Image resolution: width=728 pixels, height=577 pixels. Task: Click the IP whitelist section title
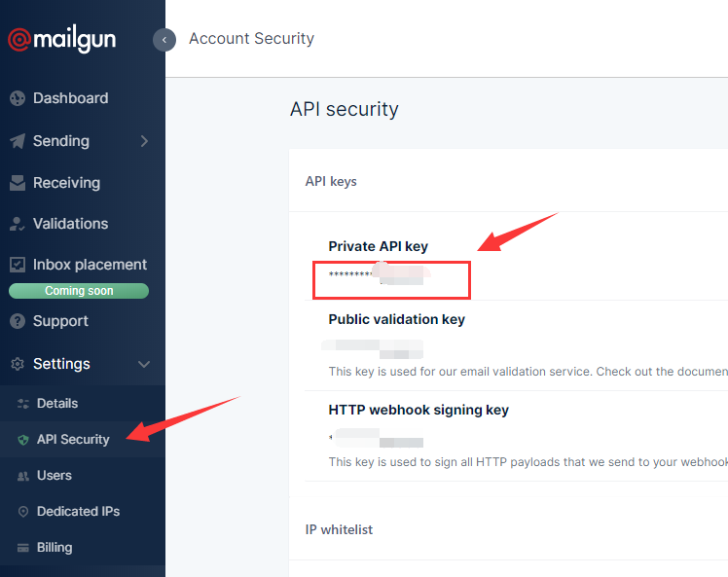click(339, 529)
